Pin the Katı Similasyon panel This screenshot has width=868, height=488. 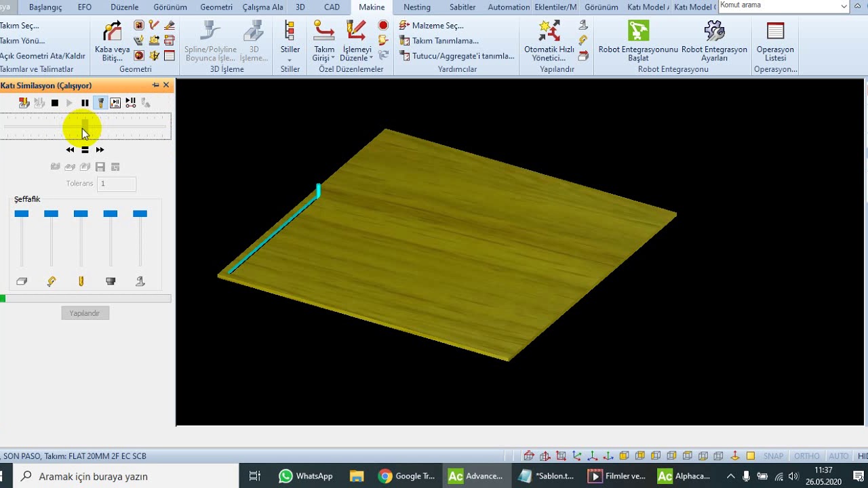click(x=155, y=85)
